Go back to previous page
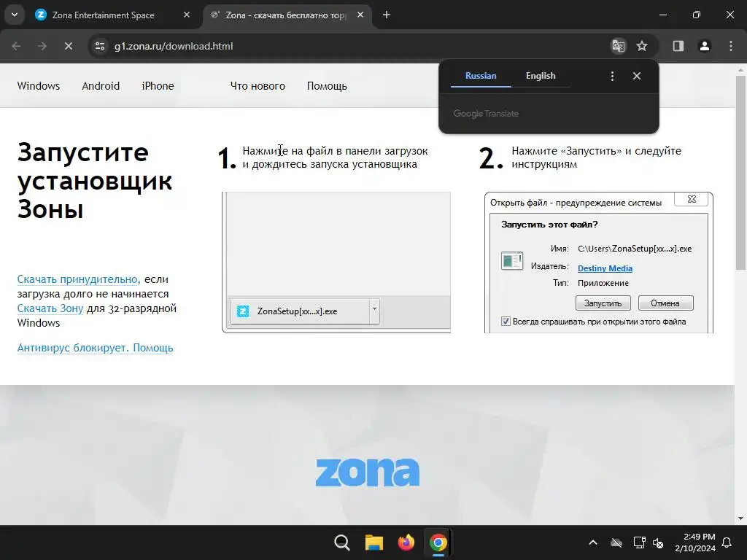The width and height of the screenshot is (747, 560). (16, 46)
